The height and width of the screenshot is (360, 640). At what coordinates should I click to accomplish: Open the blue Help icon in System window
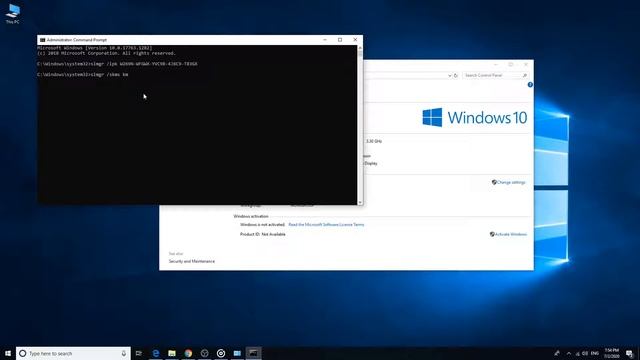(530, 85)
